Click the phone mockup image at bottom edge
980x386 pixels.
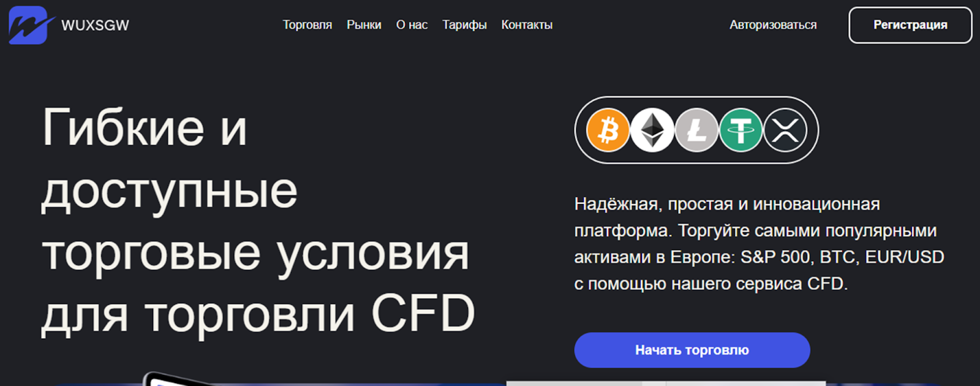(x=178, y=379)
